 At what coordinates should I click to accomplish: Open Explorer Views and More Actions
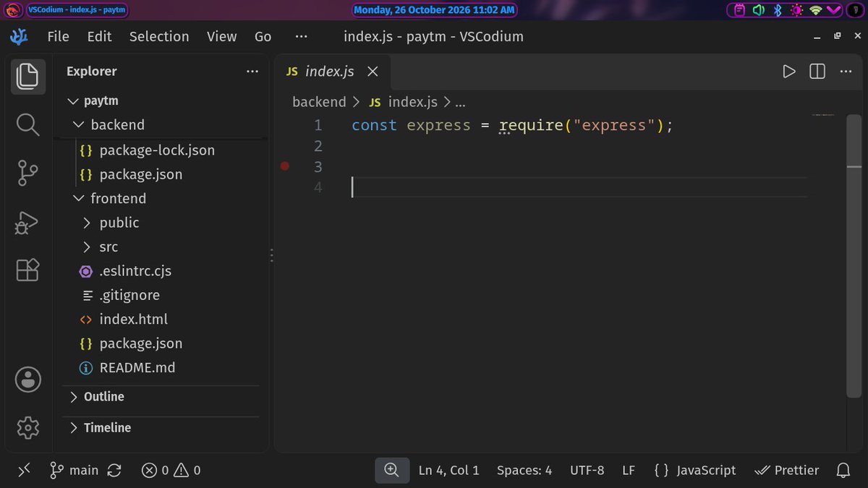pos(252,71)
